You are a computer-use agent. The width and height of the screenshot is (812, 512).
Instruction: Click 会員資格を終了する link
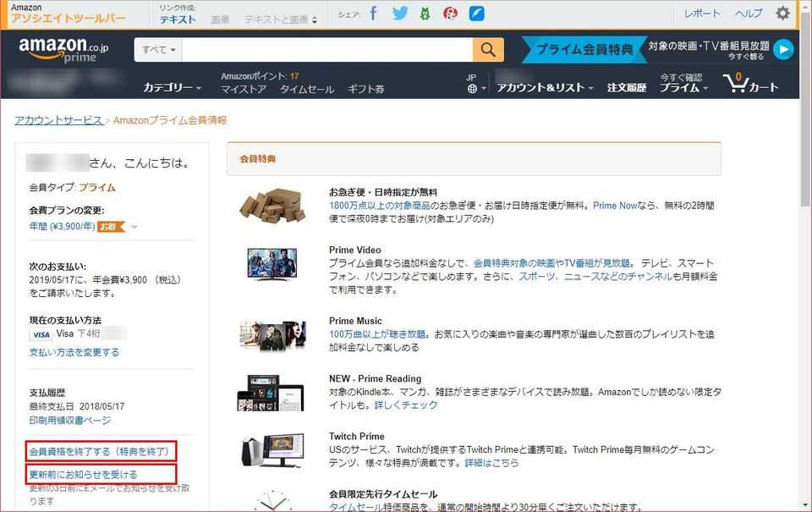[101, 451]
